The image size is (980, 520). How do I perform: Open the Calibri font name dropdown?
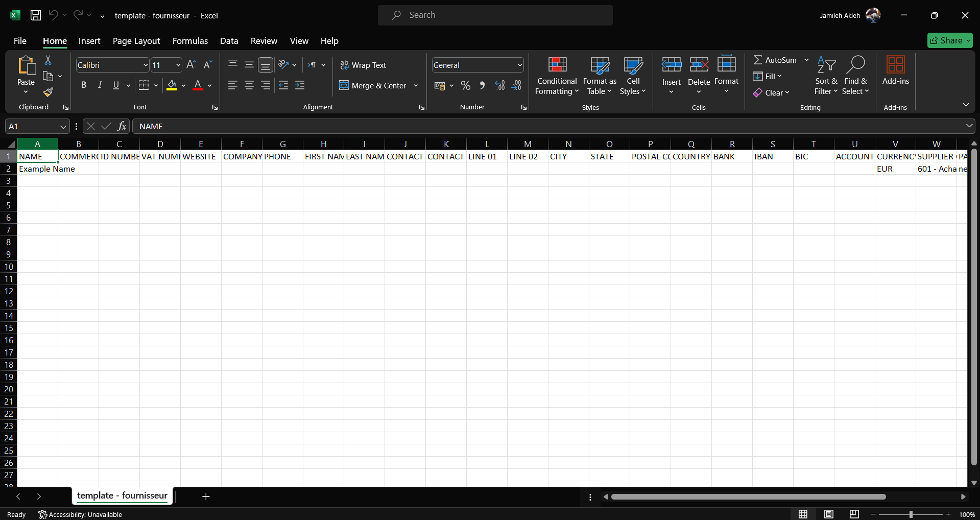(145, 65)
